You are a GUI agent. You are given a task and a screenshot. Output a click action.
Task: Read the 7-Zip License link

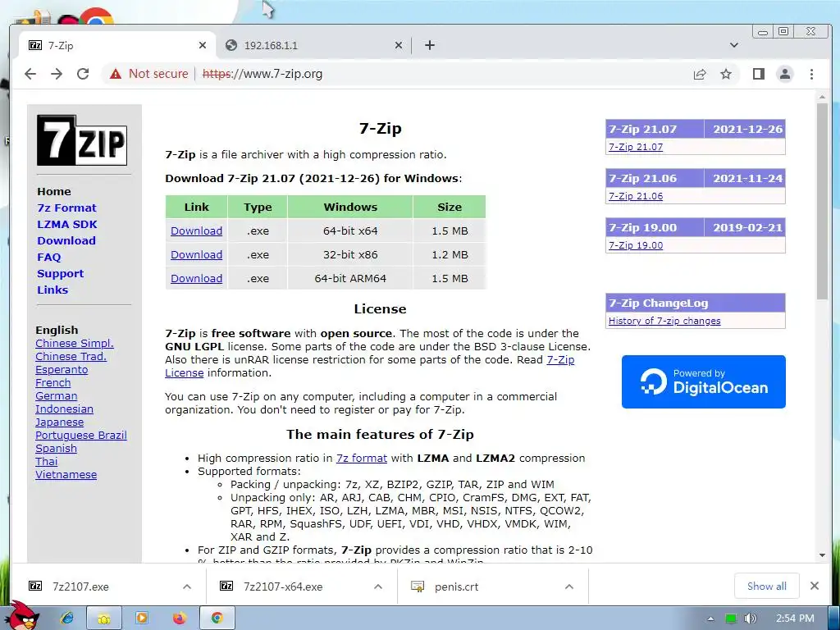(x=560, y=360)
